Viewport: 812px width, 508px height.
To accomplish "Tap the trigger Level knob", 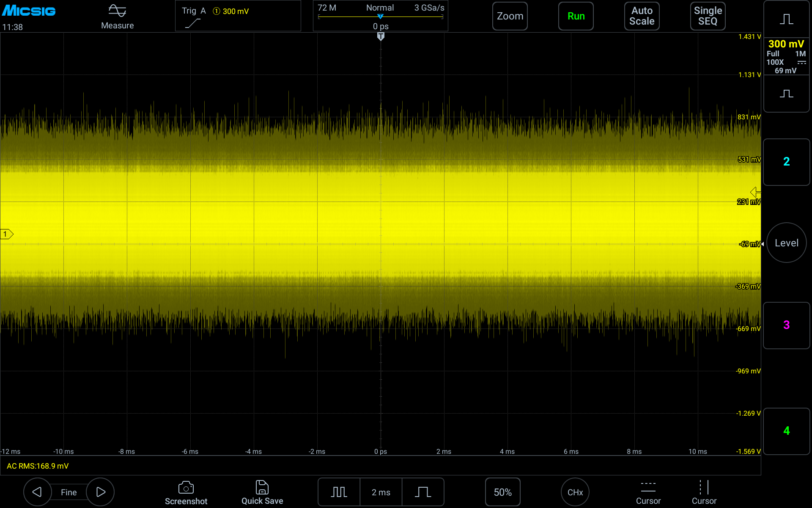I will (x=787, y=243).
